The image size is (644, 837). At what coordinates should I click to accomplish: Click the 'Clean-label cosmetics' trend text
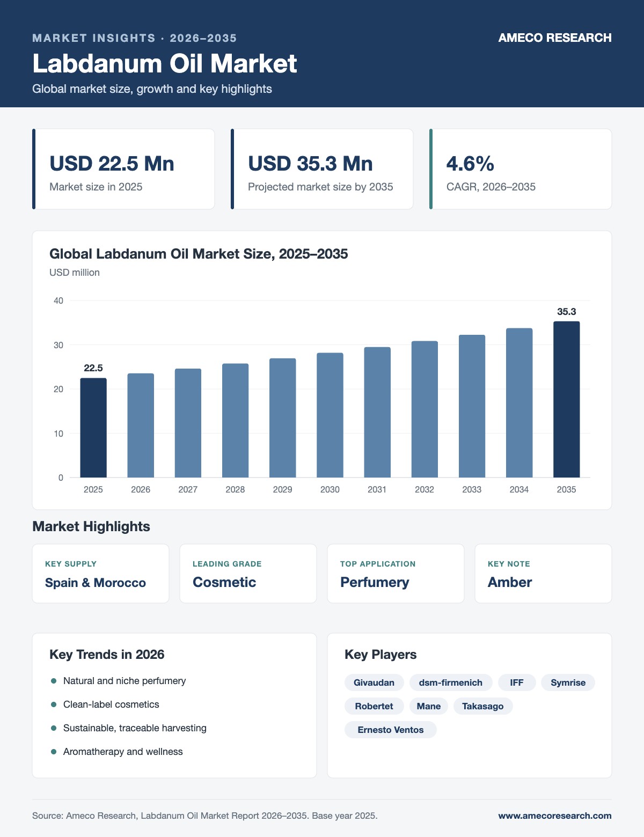pyautogui.click(x=111, y=704)
